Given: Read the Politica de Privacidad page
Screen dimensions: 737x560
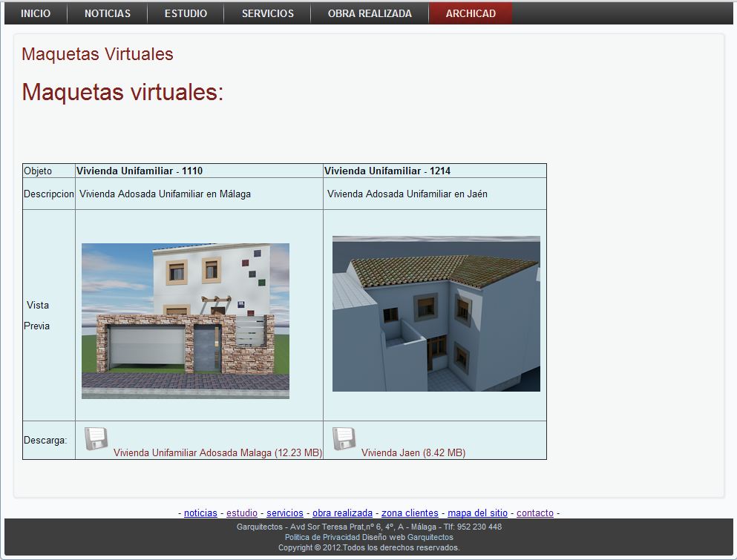Looking at the screenshot, I should [322, 537].
